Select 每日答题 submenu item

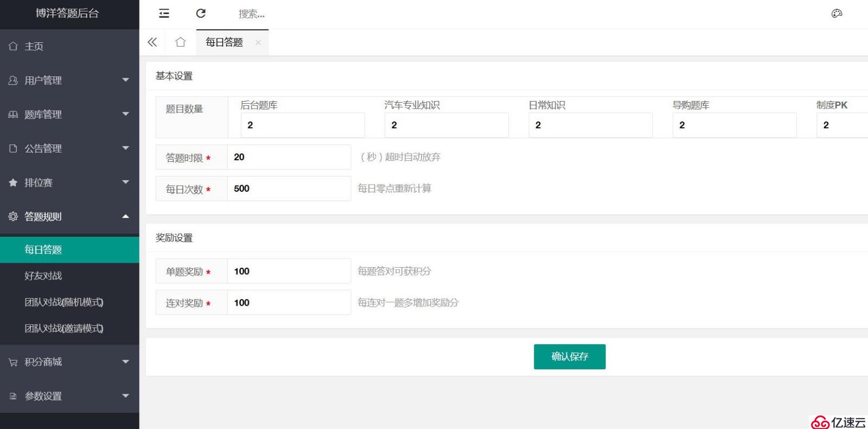(69, 250)
